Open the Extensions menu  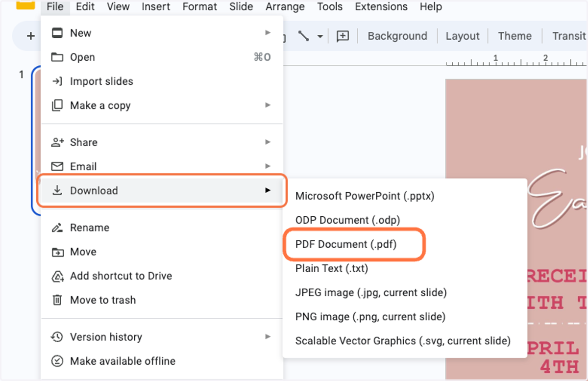tap(381, 7)
